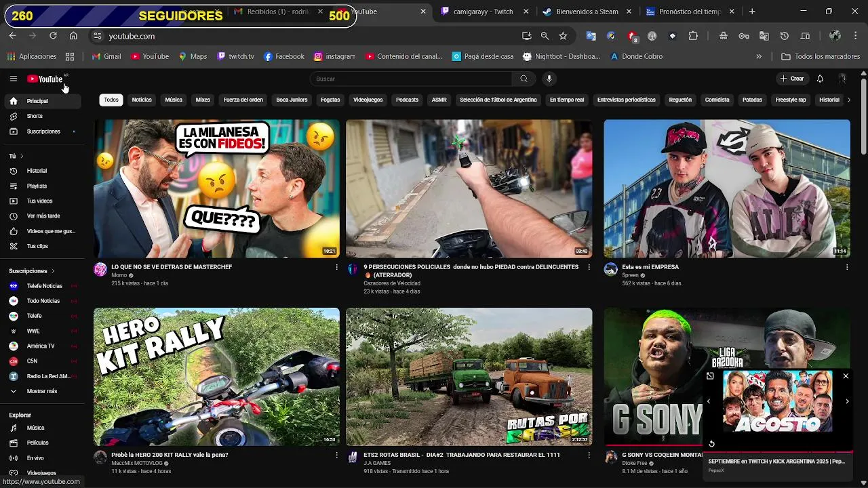Open the Todo Noticias subscription

tap(43, 301)
